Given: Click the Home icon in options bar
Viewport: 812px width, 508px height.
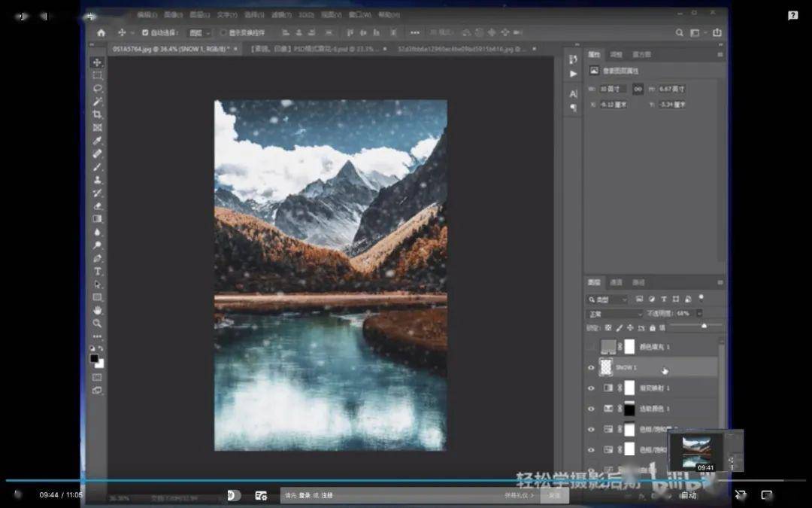Looking at the screenshot, I should click(x=101, y=32).
